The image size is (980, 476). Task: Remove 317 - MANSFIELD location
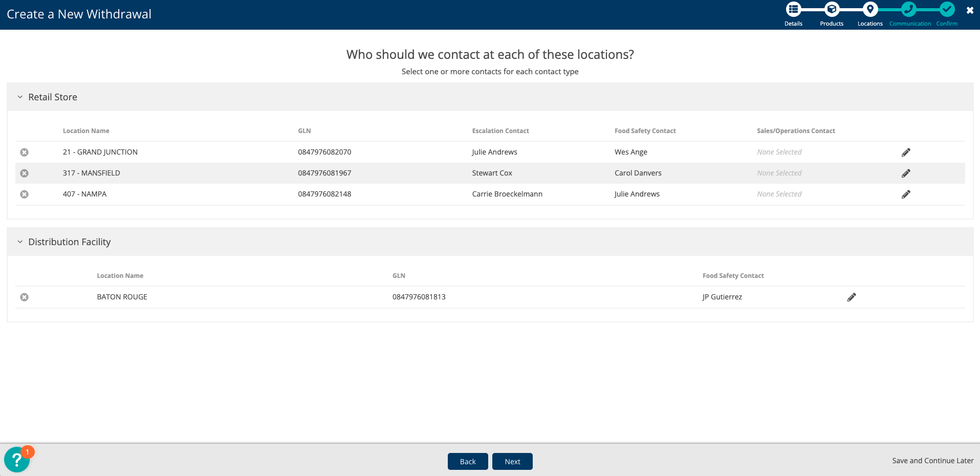coord(24,174)
